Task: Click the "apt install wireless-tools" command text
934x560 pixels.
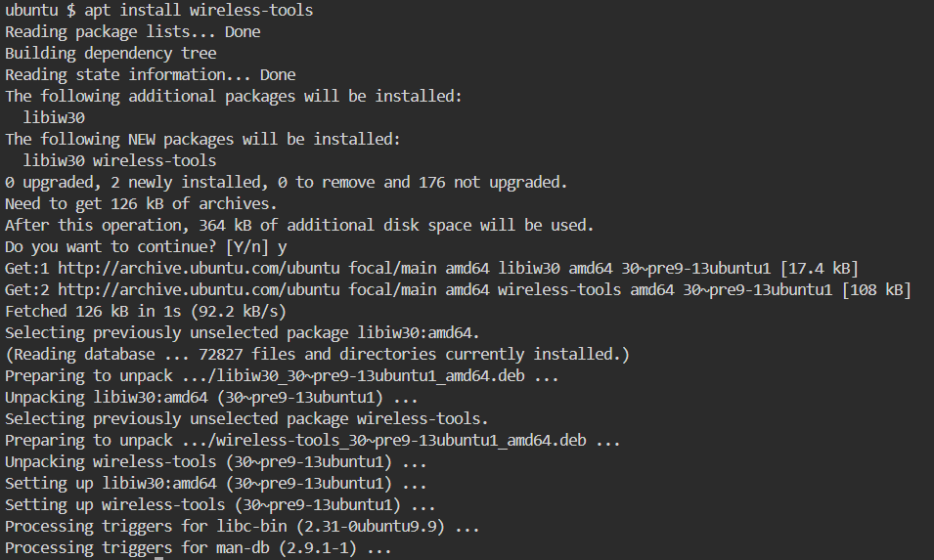Action: (199, 10)
